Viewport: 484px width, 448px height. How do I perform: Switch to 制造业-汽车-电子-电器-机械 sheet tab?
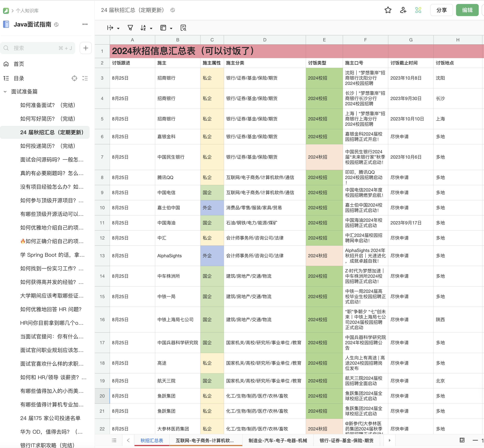click(278, 440)
